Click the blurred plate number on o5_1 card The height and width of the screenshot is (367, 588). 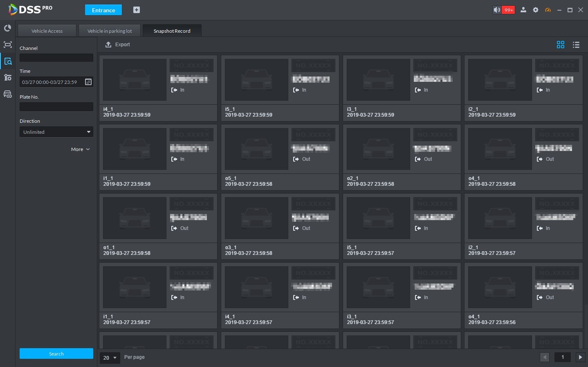[x=311, y=148]
